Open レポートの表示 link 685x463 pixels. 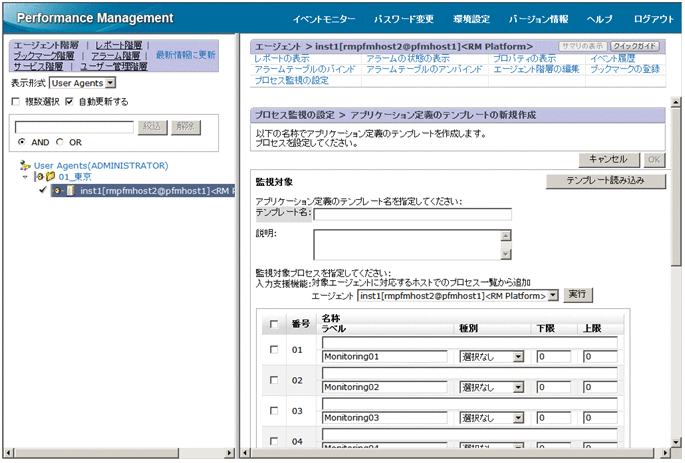282,59
